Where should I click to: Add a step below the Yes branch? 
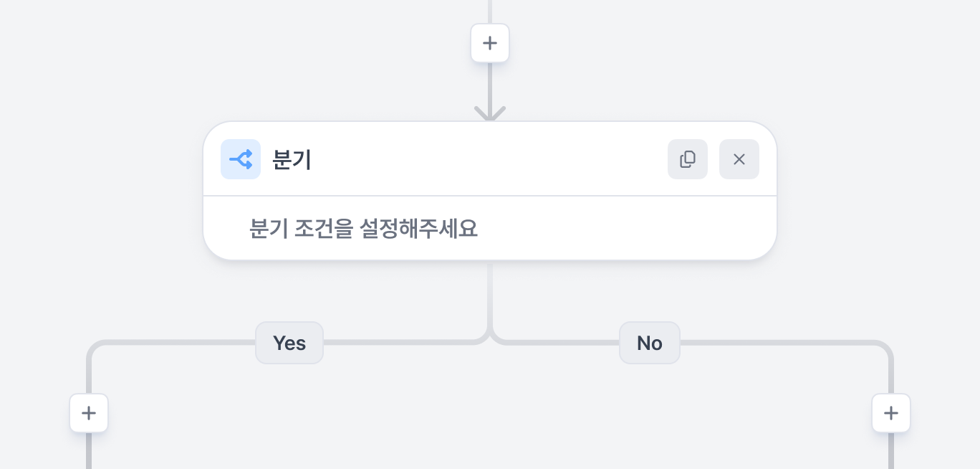[x=89, y=413]
